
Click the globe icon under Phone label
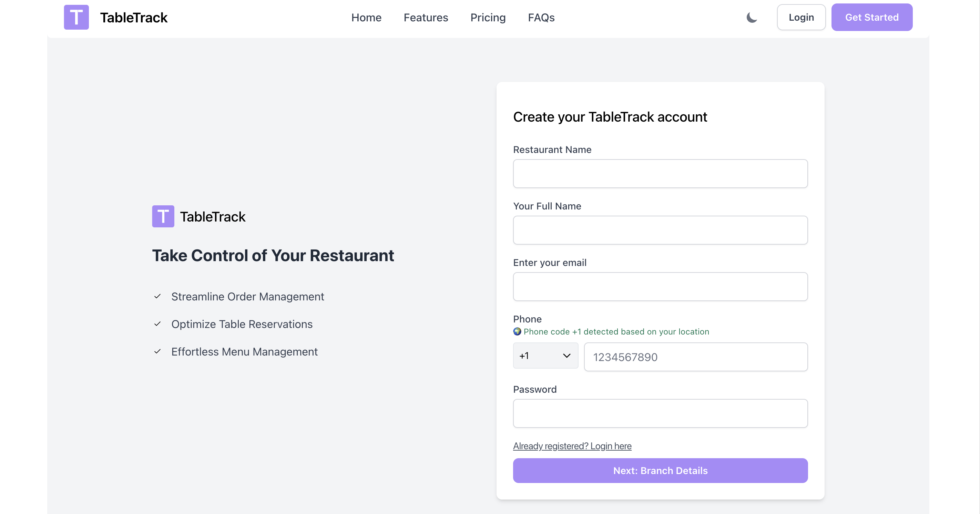coord(517,331)
